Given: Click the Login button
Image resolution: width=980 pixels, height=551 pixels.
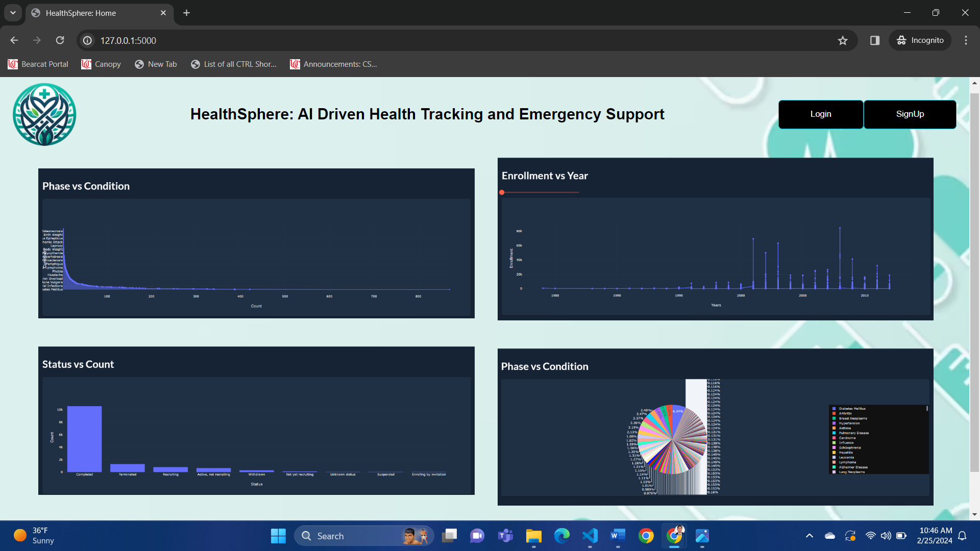Looking at the screenshot, I should click(820, 114).
